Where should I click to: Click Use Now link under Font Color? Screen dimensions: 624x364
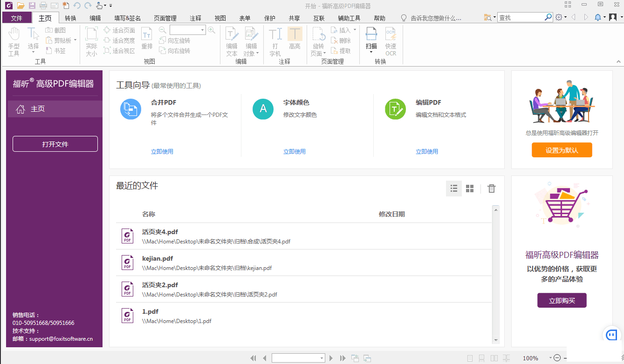coord(295,151)
